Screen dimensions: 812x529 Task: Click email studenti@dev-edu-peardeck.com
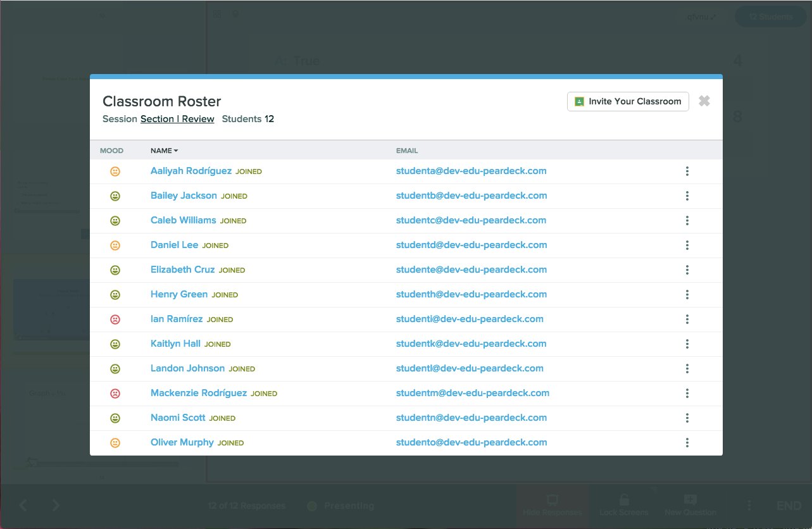click(470, 319)
